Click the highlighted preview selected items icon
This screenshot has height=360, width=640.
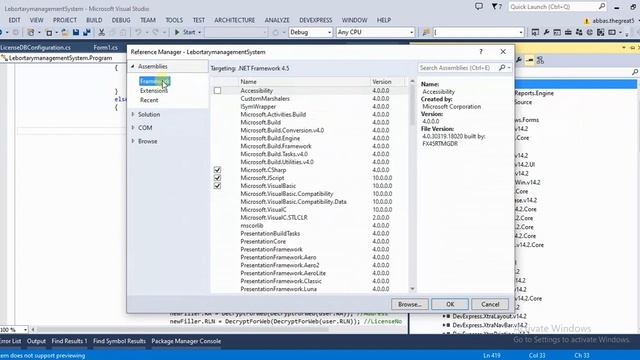click(x=529, y=60)
